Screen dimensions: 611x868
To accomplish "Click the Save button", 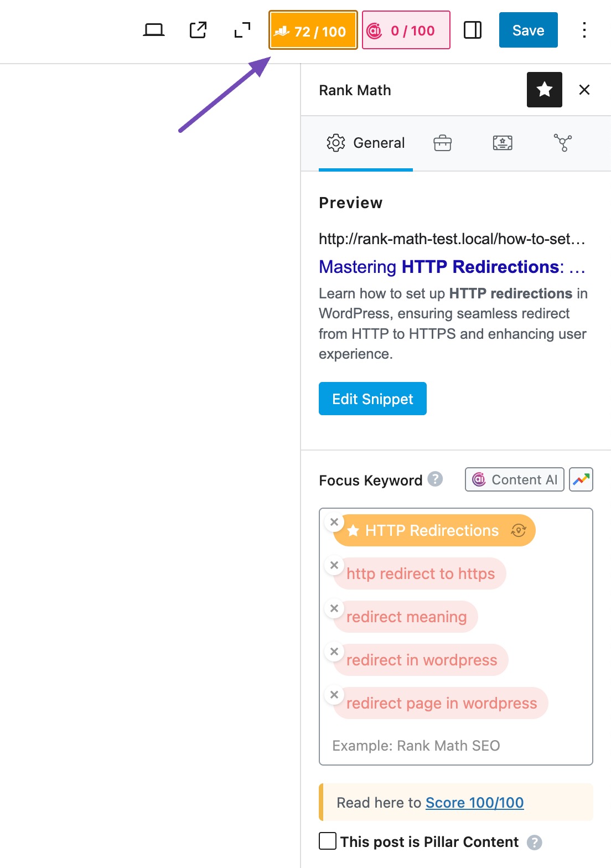I will coord(528,30).
